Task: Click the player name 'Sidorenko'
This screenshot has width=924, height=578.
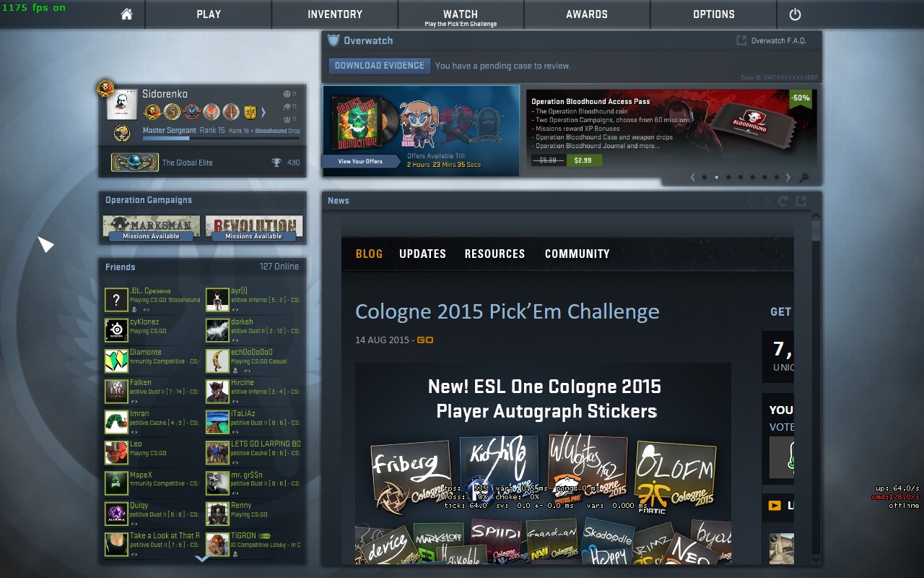Action: [165, 94]
